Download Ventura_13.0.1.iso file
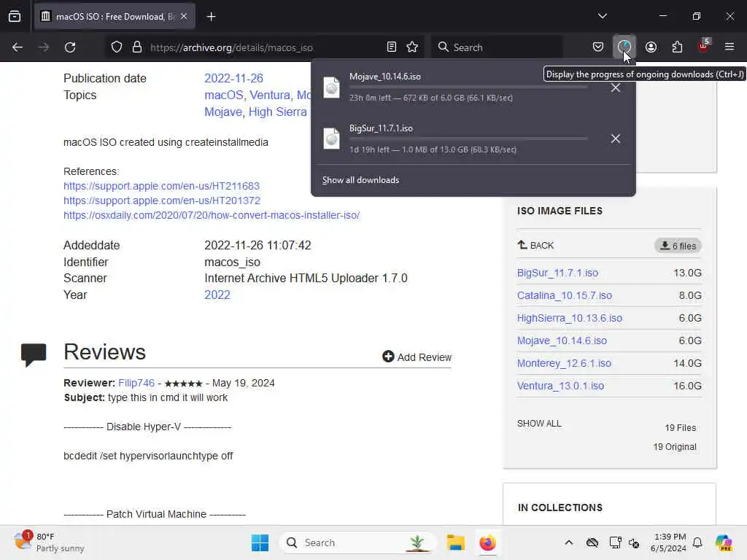 click(x=561, y=386)
